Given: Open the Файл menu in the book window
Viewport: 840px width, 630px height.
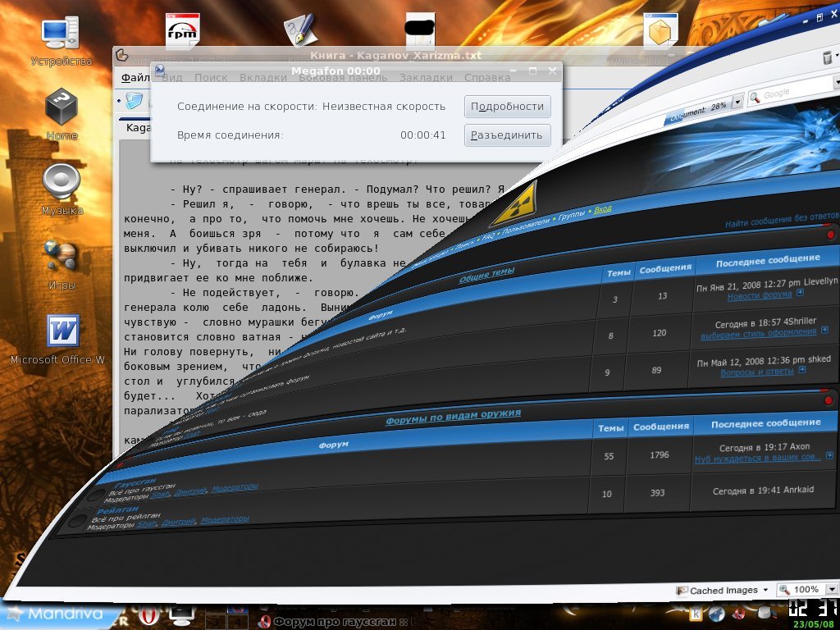Looking at the screenshot, I should [135, 78].
